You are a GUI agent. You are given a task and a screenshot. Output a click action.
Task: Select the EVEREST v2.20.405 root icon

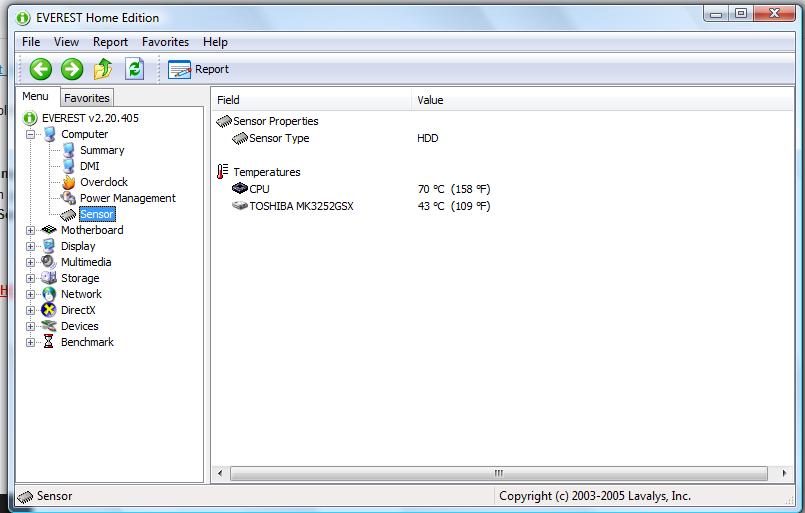point(30,118)
